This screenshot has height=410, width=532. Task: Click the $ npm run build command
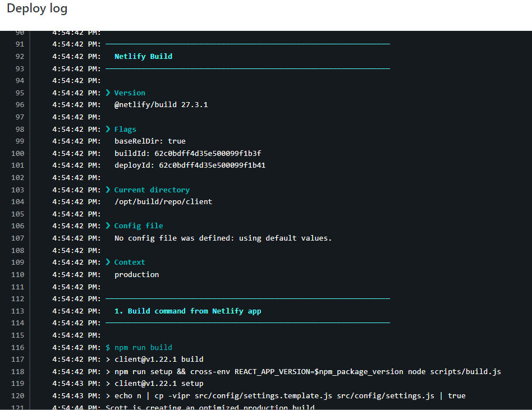pos(139,347)
